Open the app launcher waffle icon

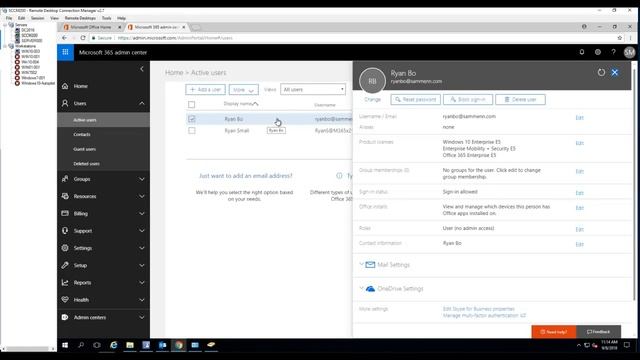65,52
